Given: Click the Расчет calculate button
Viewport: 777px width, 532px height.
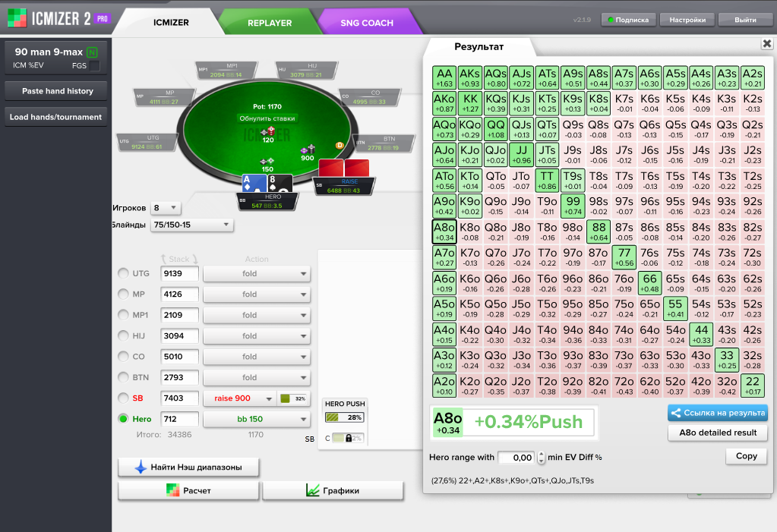Looking at the screenshot, I should pos(188,490).
